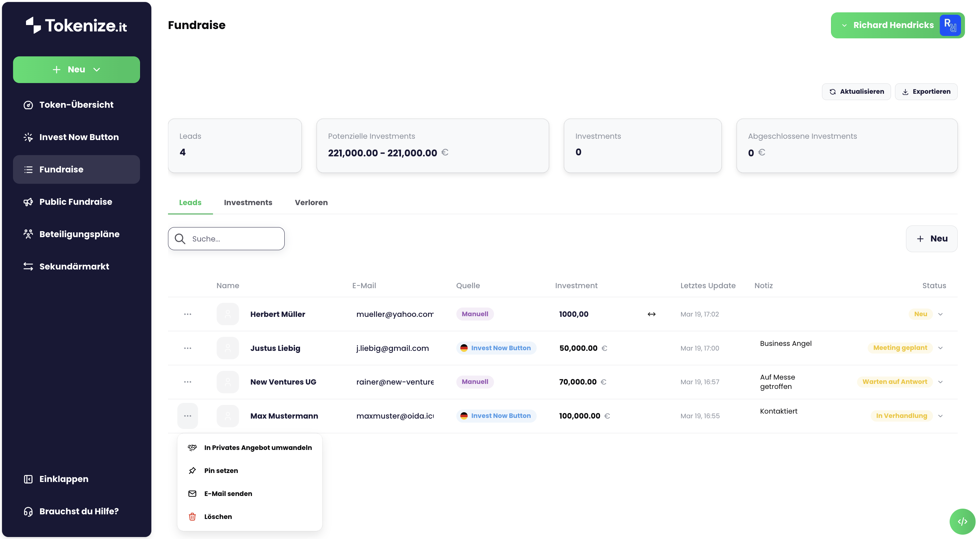Select In Privates Angebot umwandeln menu entry
The height and width of the screenshot is (539, 980).
258,448
